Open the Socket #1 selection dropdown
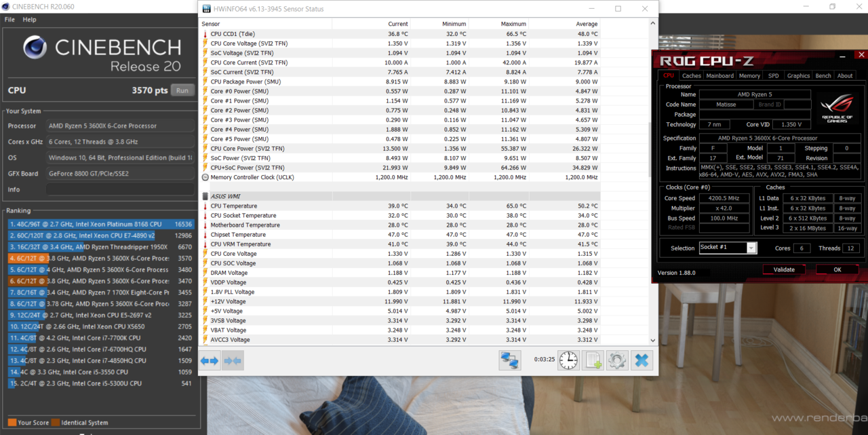Screen dimensions: 868x435 (728, 248)
